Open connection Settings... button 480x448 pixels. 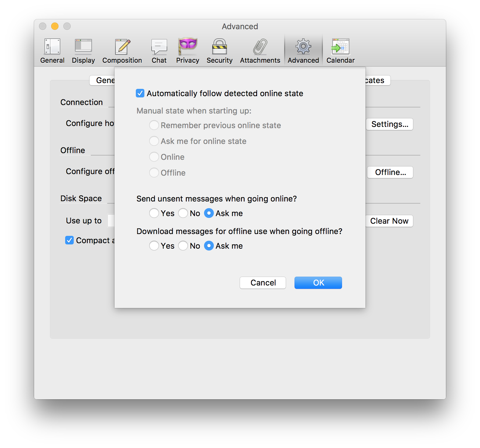[x=390, y=124]
